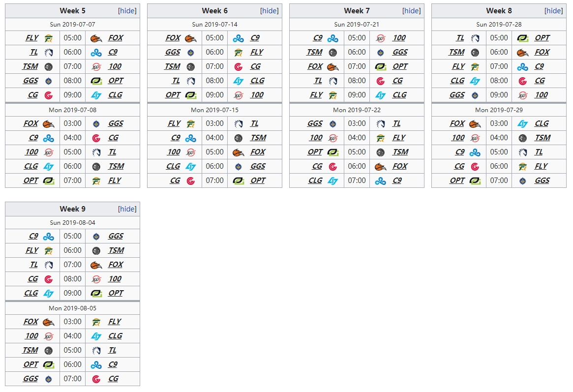This screenshot has width=573, height=392.
Task: Click 100 Thieves logo in Week 7 first match
Action: coord(381,38)
